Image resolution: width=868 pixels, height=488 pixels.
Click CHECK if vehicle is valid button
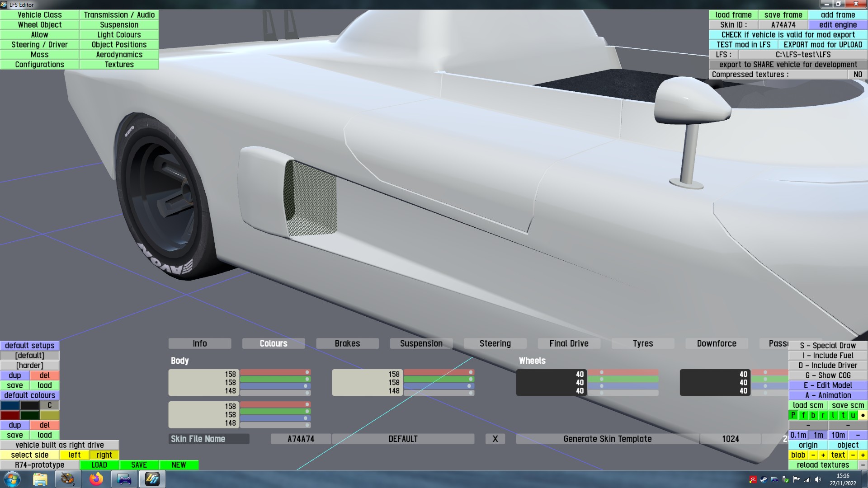(x=788, y=35)
